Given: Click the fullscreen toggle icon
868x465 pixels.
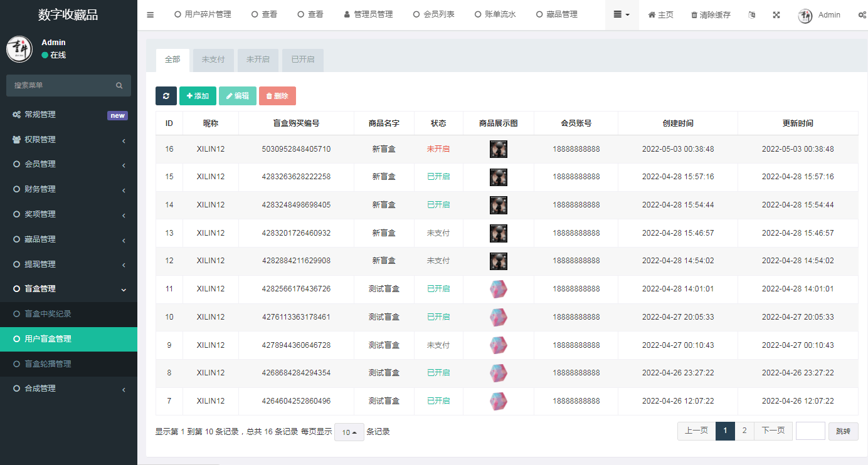Looking at the screenshot, I should [776, 15].
